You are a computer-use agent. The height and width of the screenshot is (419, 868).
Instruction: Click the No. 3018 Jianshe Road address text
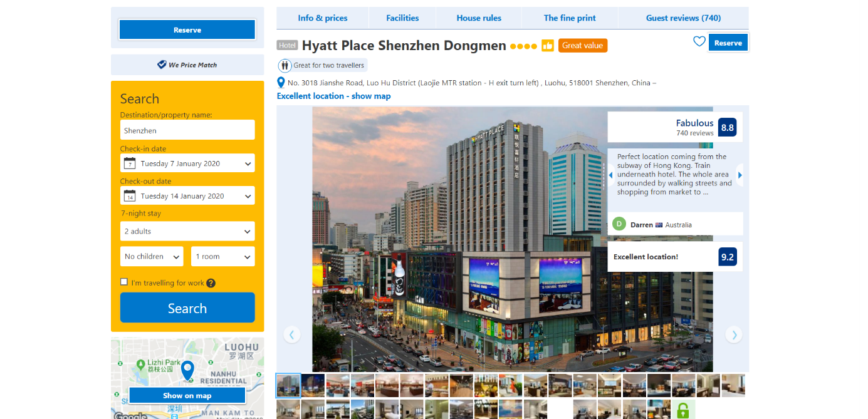(471, 83)
